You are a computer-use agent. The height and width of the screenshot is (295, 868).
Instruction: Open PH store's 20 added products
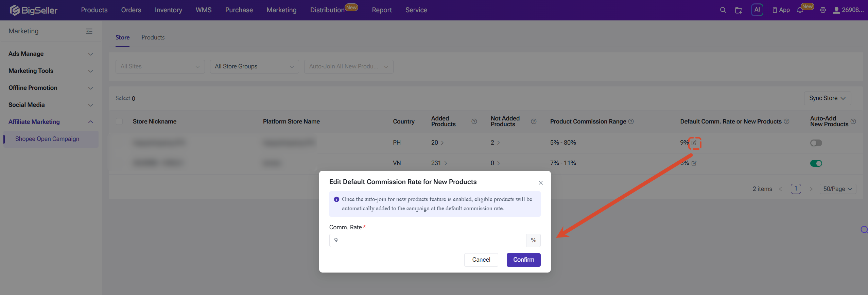pos(437,143)
